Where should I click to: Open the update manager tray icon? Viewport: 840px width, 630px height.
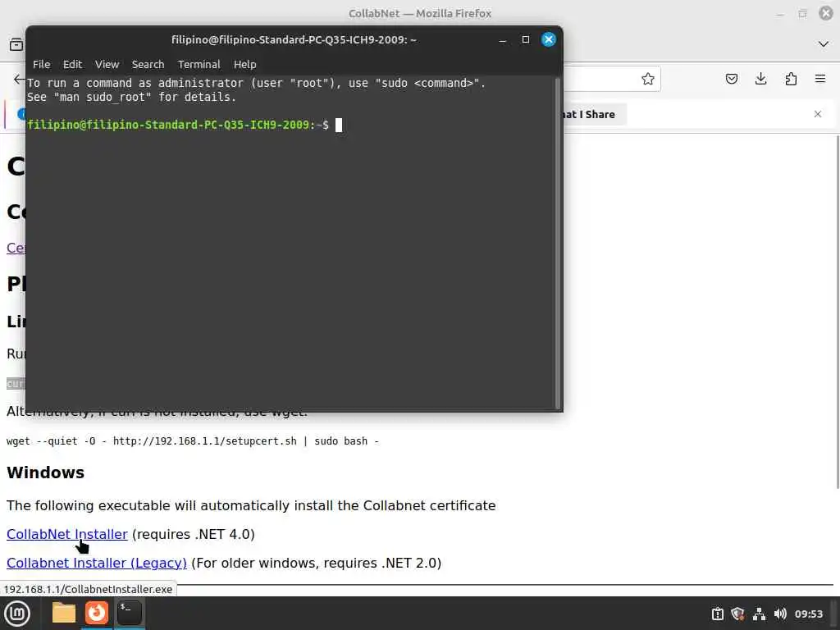[x=717, y=614]
